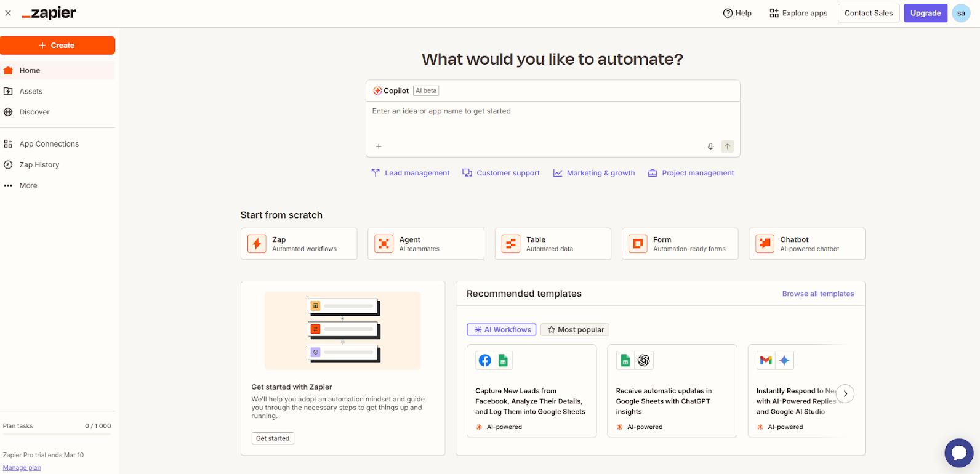Open Home in the sidebar
This screenshot has height=474, width=980.
tap(57, 70)
